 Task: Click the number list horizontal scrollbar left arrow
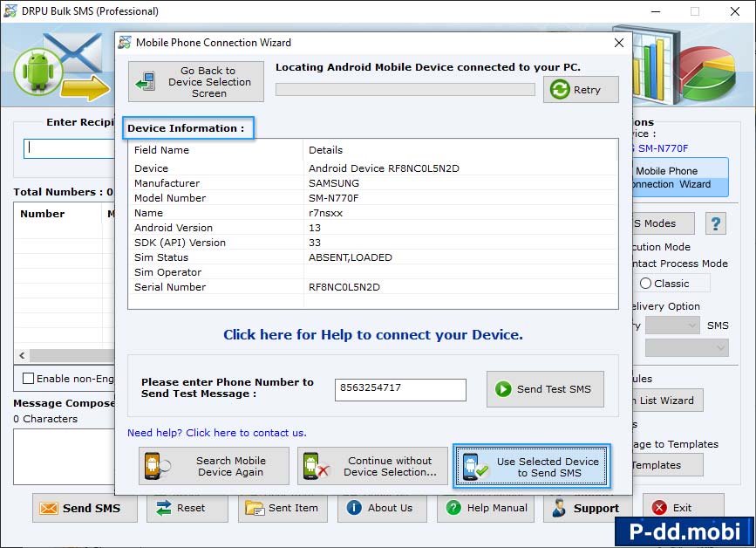[22, 355]
